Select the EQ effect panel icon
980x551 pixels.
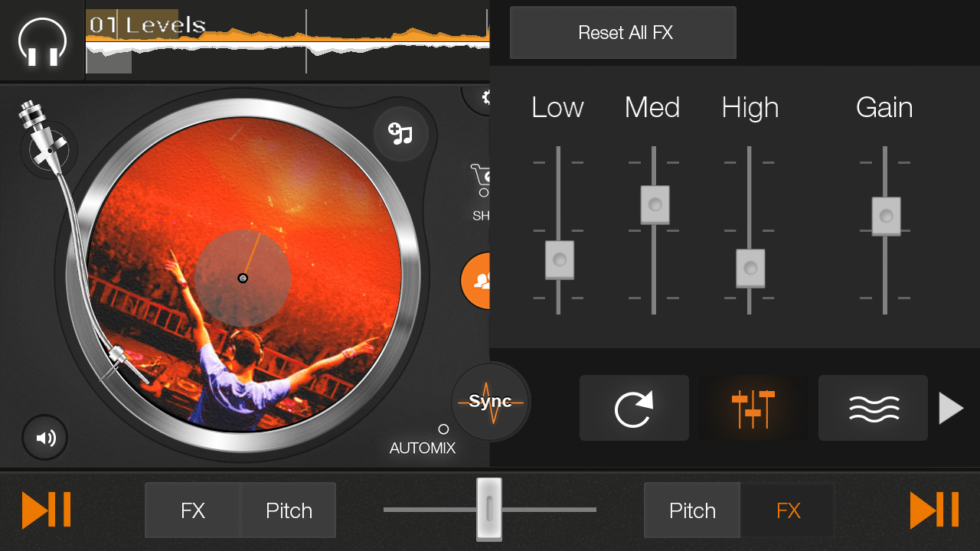pos(753,408)
